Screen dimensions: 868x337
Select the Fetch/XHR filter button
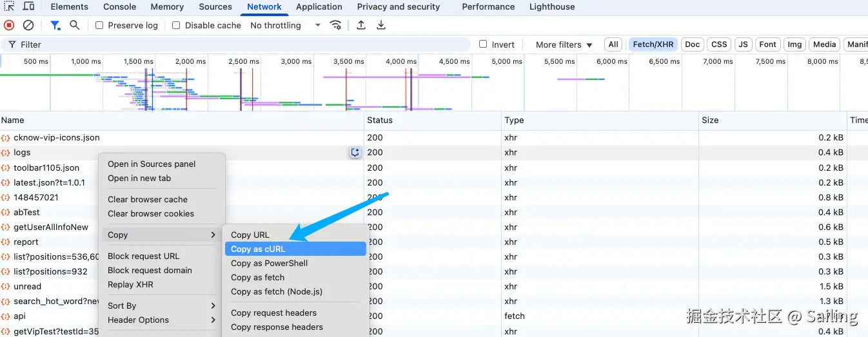pyautogui.click(x=653, y=44)
